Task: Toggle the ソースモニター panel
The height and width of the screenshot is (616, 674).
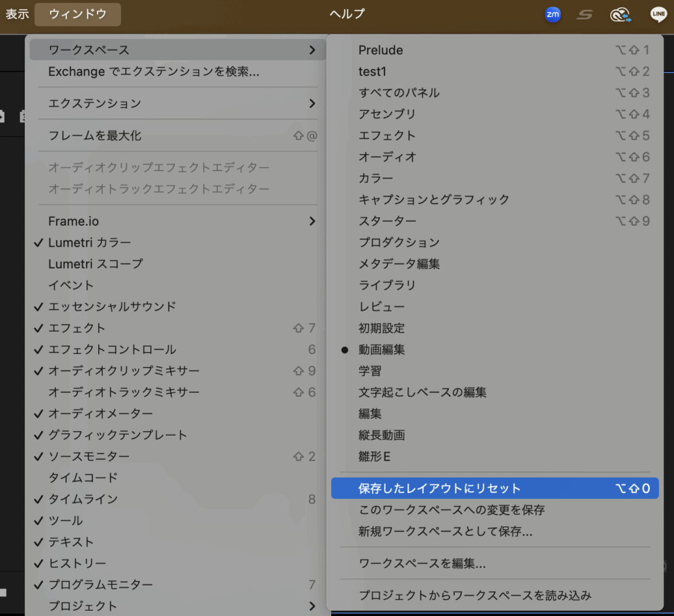Action: click(178, 456)
